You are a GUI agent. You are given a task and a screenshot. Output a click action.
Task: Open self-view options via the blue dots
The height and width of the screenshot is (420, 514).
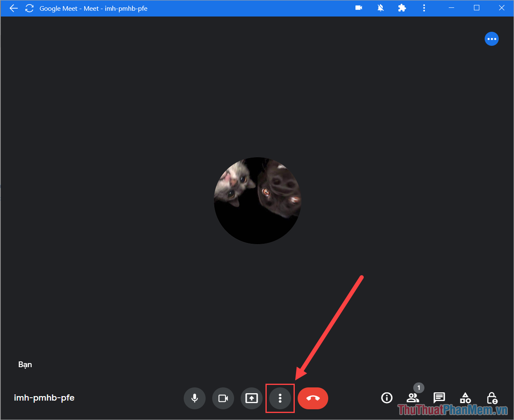[x=492, y=39]
